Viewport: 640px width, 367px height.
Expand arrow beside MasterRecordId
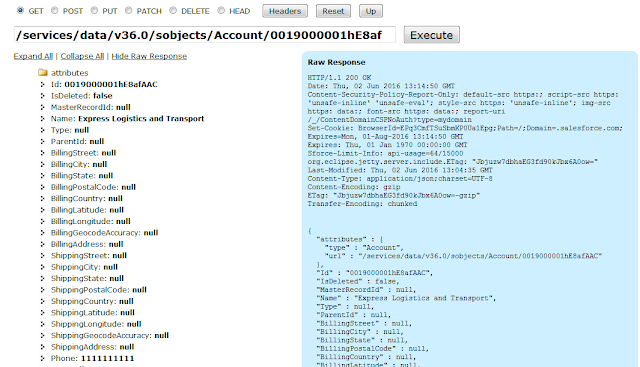tap(42, 107)
